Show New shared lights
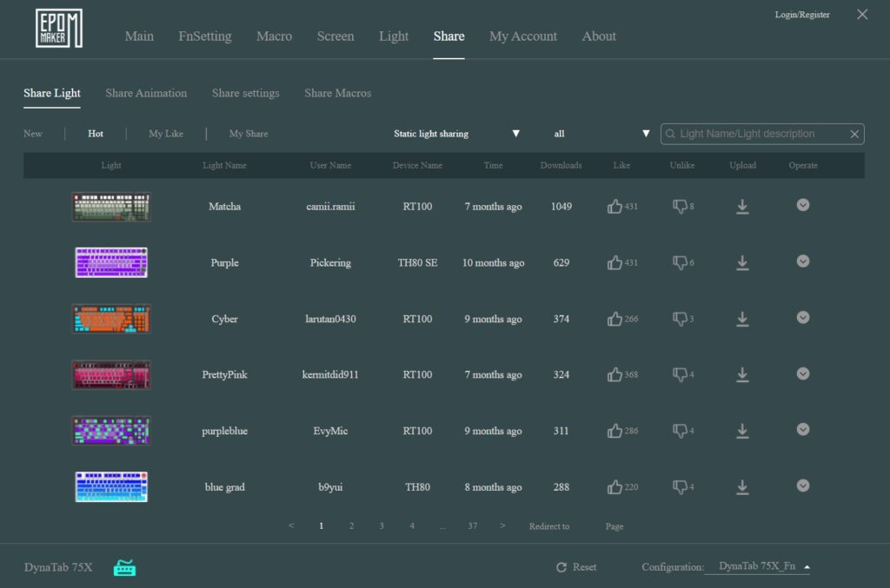This screenshot has width=890, height=588. pos(33,134)
